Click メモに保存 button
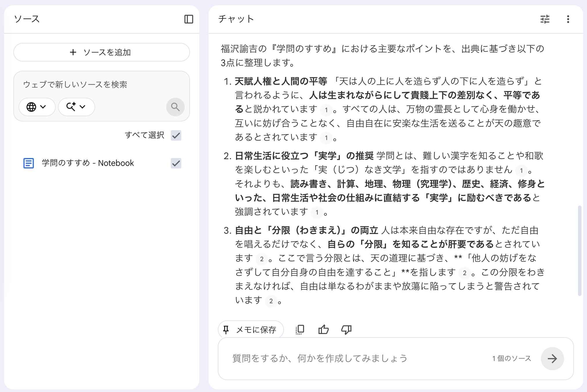Viewport: 587px width, 392px height. point(251,330)
